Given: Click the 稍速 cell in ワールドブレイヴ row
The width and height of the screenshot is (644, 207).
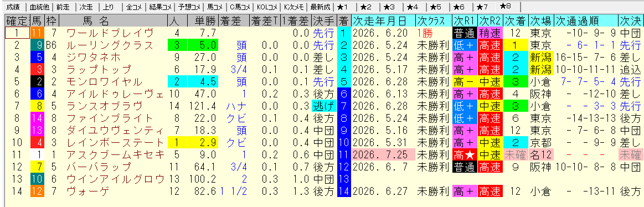Looking at the screenshot, I should click(x=490, y=33).
